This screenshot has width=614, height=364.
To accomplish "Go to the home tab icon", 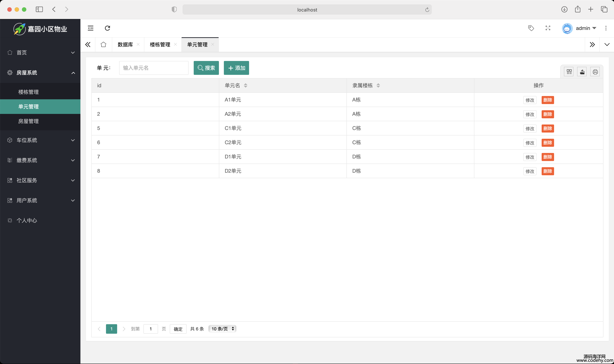I will [x=103, y=45].
